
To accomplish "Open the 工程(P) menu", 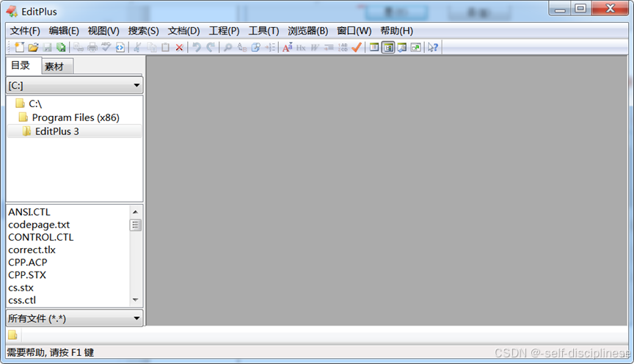I will 224,31.
